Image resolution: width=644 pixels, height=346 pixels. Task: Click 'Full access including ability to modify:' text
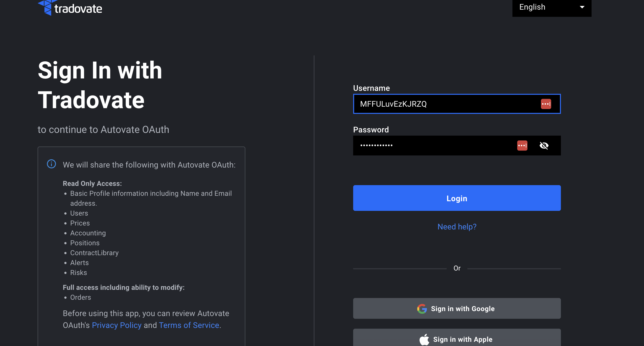tap(124, 287)
